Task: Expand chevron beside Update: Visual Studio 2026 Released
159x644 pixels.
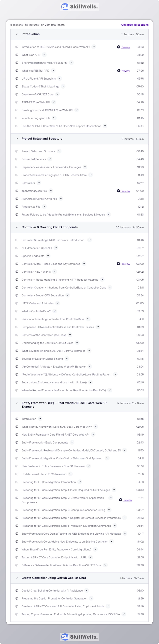Action: (70, 474)
